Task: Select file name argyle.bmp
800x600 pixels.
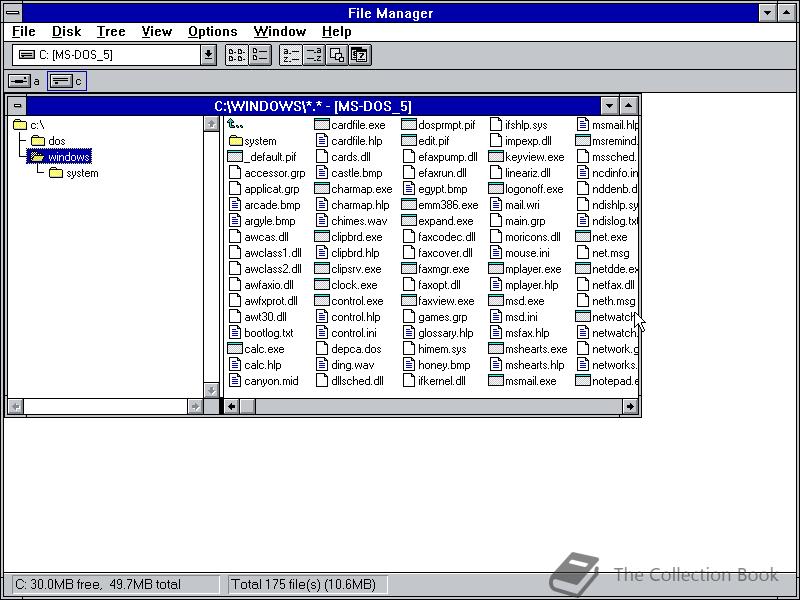Action: (x=269, y=221)
